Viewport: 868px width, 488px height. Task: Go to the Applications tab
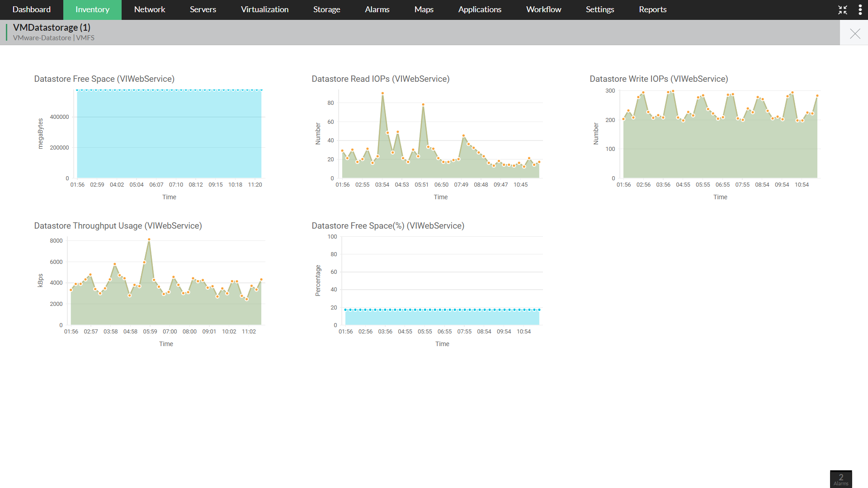click(480, 9)
